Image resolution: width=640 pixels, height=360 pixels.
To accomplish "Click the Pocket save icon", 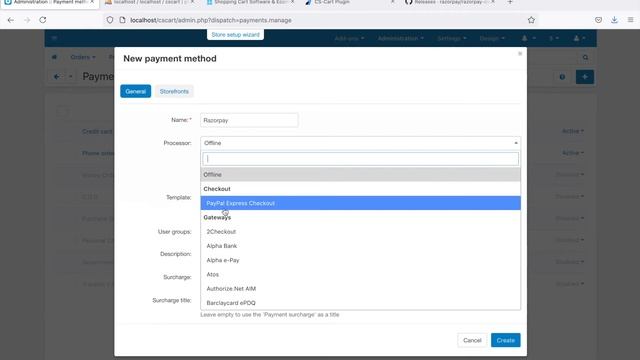I will [598, 20].
